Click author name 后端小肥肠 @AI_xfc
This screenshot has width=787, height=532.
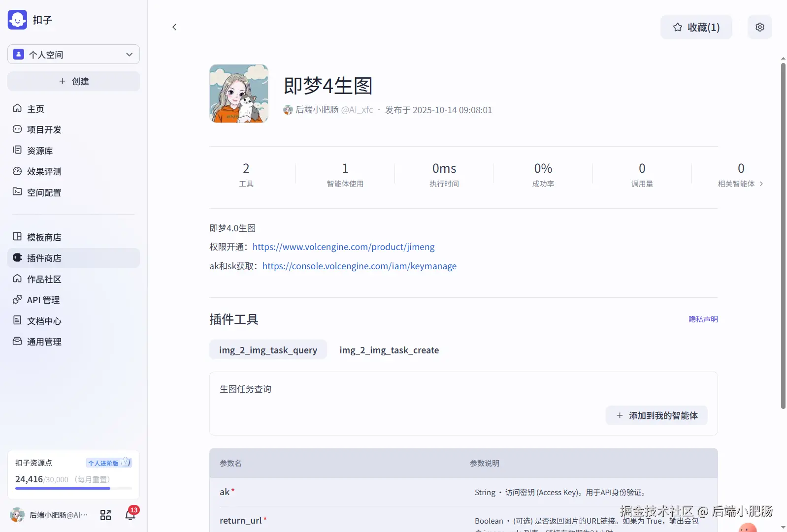point(334,110)
